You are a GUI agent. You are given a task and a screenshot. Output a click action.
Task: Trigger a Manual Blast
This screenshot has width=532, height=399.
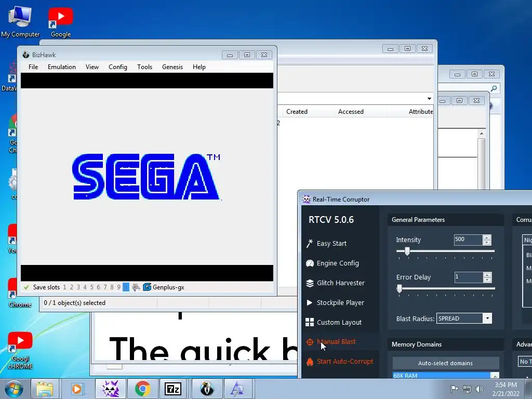[330, 342]
